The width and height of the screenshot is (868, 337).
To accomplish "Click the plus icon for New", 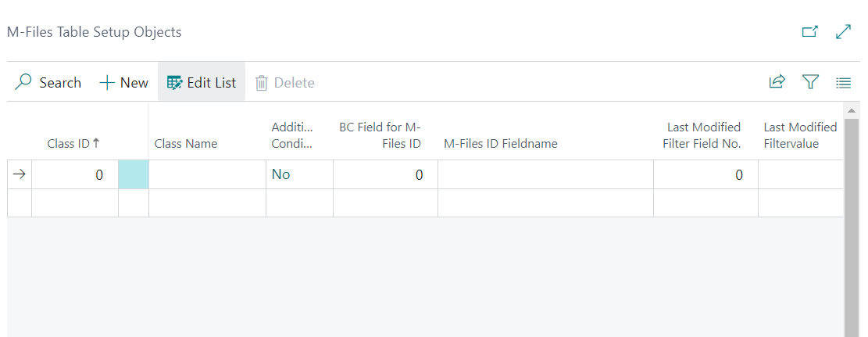I will (x=106, y=83).
